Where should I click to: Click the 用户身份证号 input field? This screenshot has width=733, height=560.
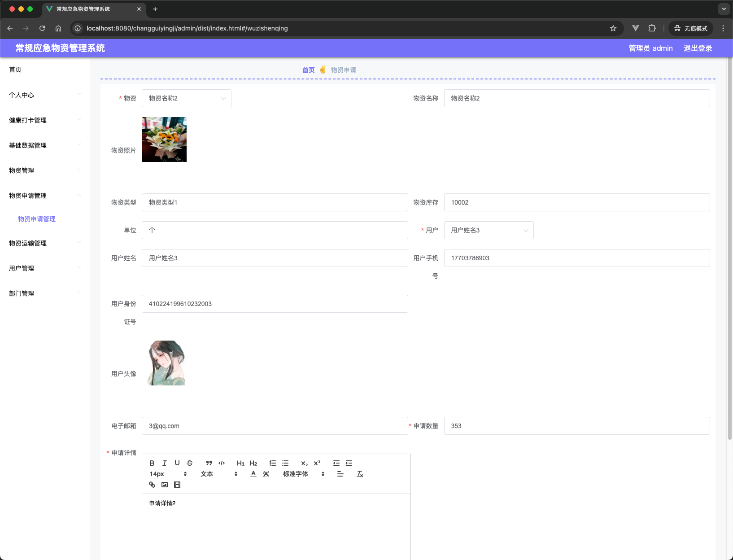click(x=275, y=304)
